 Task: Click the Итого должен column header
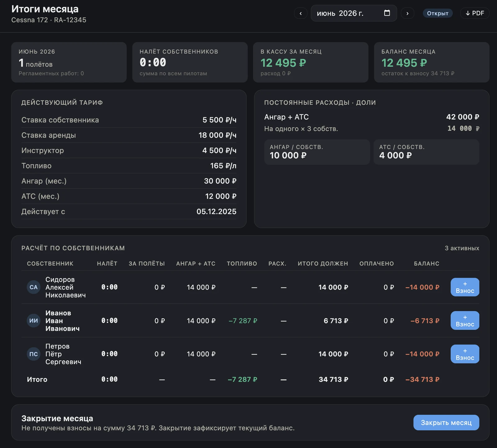click(323, 264)
